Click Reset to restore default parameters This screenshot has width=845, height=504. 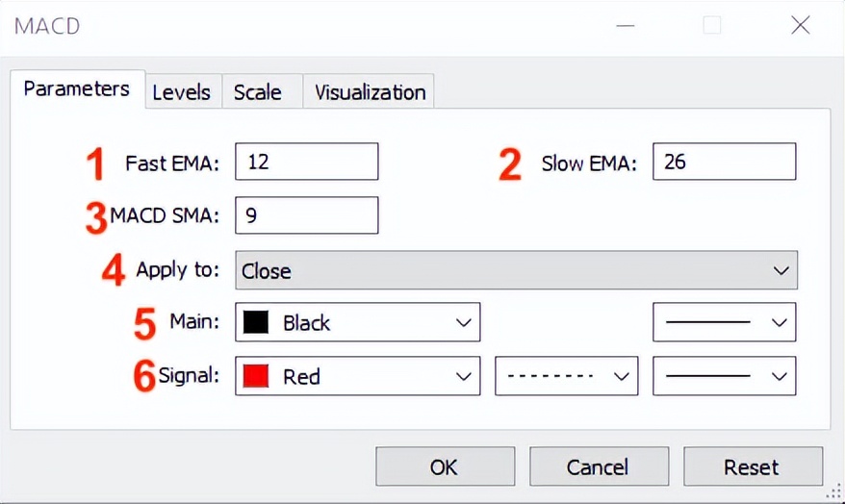click(x=752, y=467)
